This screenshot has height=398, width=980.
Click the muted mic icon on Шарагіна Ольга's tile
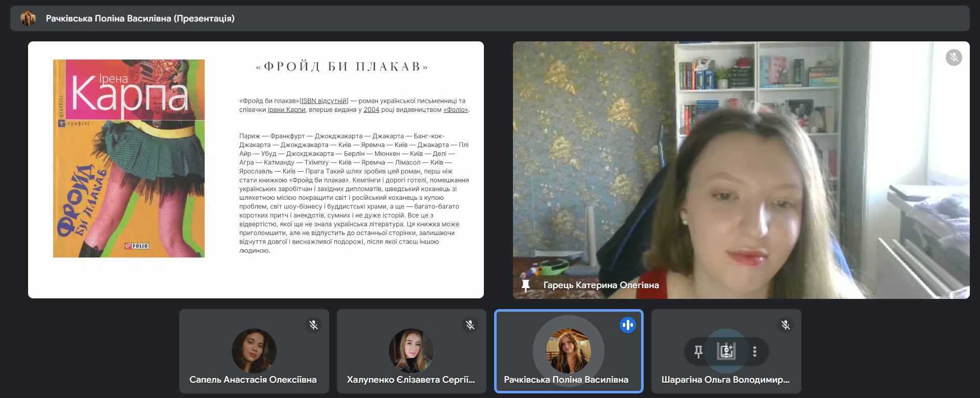786,324
